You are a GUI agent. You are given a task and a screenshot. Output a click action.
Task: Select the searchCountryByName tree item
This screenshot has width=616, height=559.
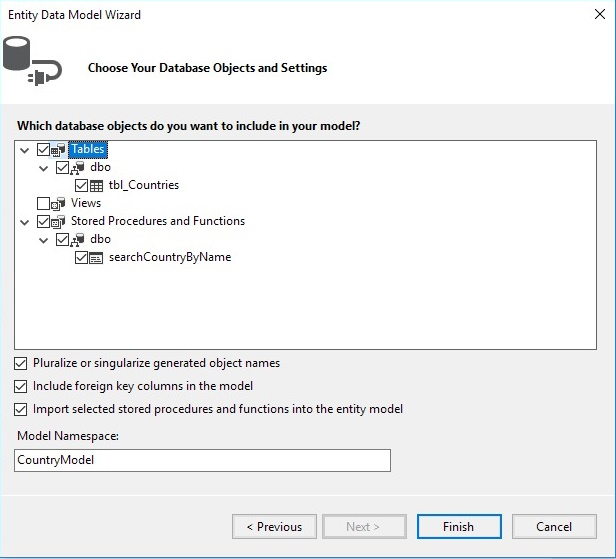[169, 258]
